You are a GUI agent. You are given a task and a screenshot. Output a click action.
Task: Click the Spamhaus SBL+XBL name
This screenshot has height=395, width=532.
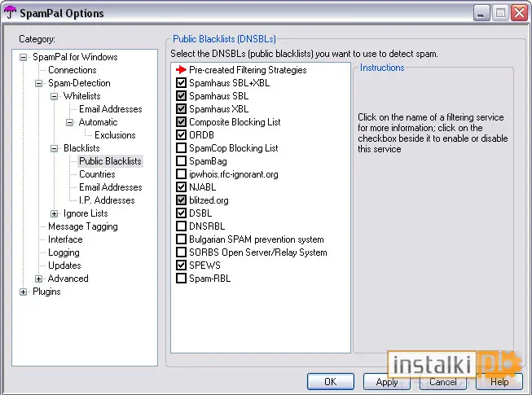[230, 83]
